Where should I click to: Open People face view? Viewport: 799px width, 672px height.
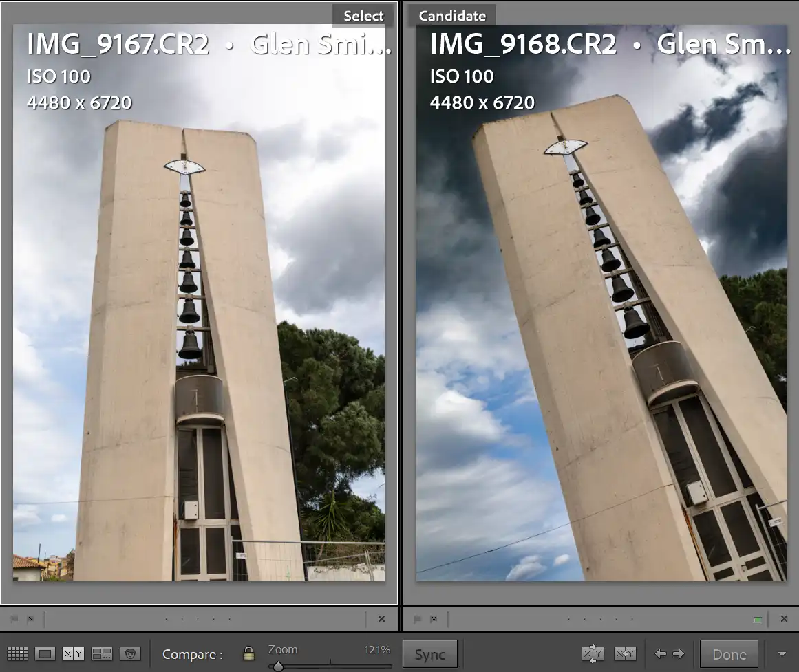pos(130,654)
